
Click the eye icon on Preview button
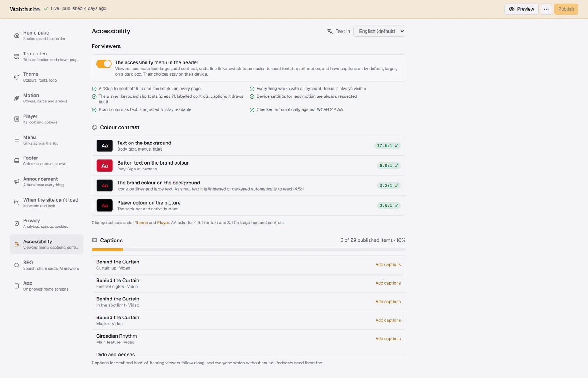512,9
